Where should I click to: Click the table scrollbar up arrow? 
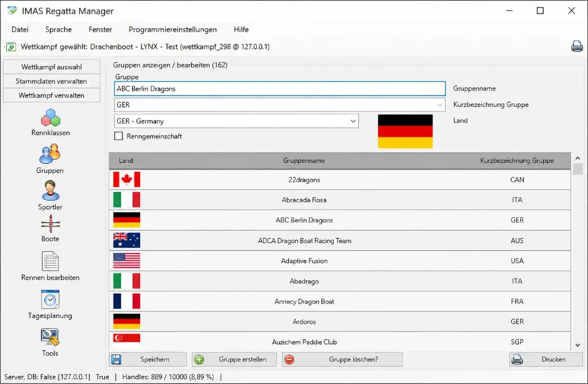coord(578,158)
